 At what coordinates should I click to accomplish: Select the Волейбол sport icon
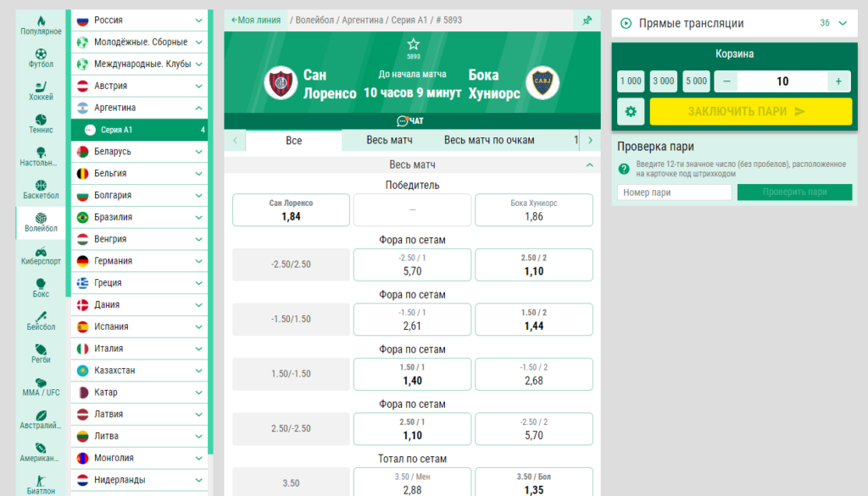pyautogui.click(x=41, y=222)
